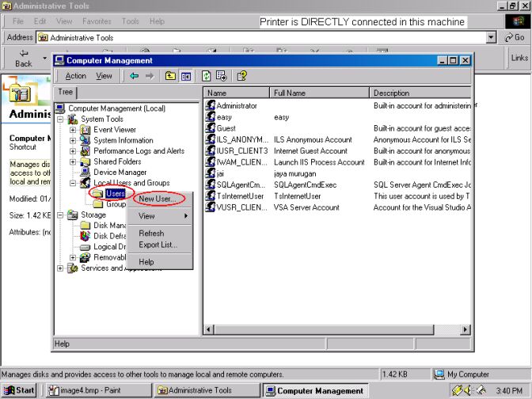Image resolution: width=532 pixels, height=399 pixels.
Task: Open the Address bar dropdown arrow
Action: [491, 37]
